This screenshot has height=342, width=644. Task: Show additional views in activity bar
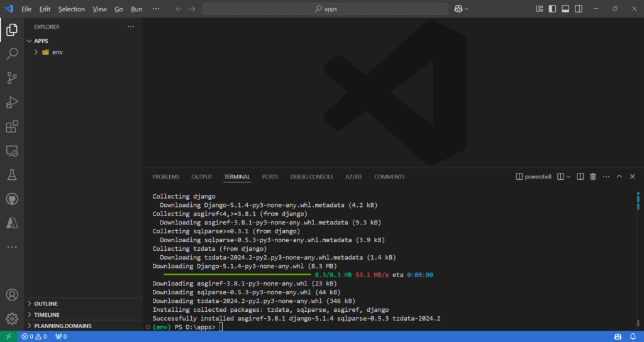click(12, 247)
